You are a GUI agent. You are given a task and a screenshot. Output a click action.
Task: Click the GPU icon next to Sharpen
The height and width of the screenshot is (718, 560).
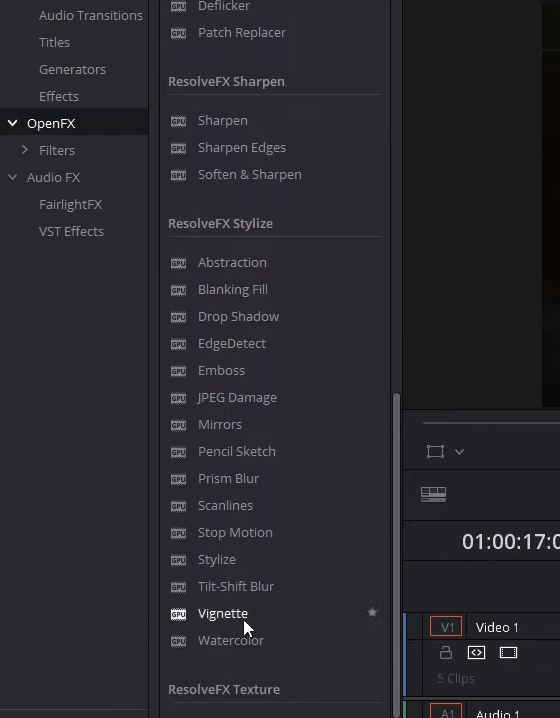click(x=178, y=121)
